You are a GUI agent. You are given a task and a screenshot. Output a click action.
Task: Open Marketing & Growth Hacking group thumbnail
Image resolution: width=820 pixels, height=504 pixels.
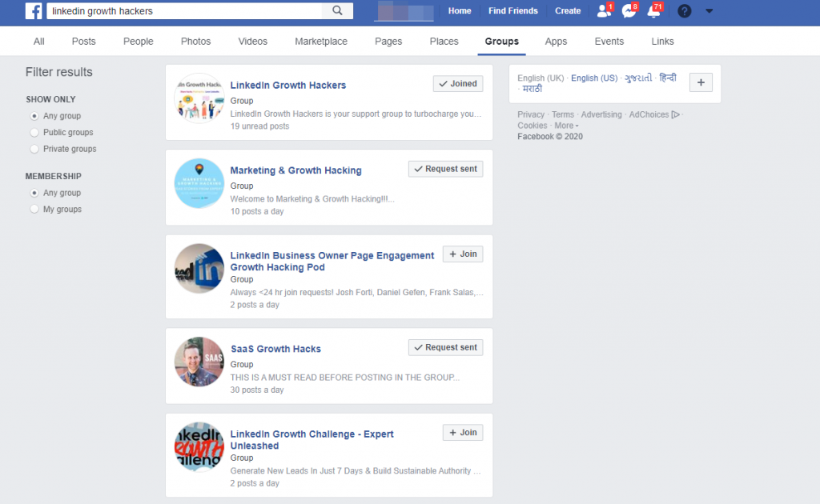(x=199, y=183)
